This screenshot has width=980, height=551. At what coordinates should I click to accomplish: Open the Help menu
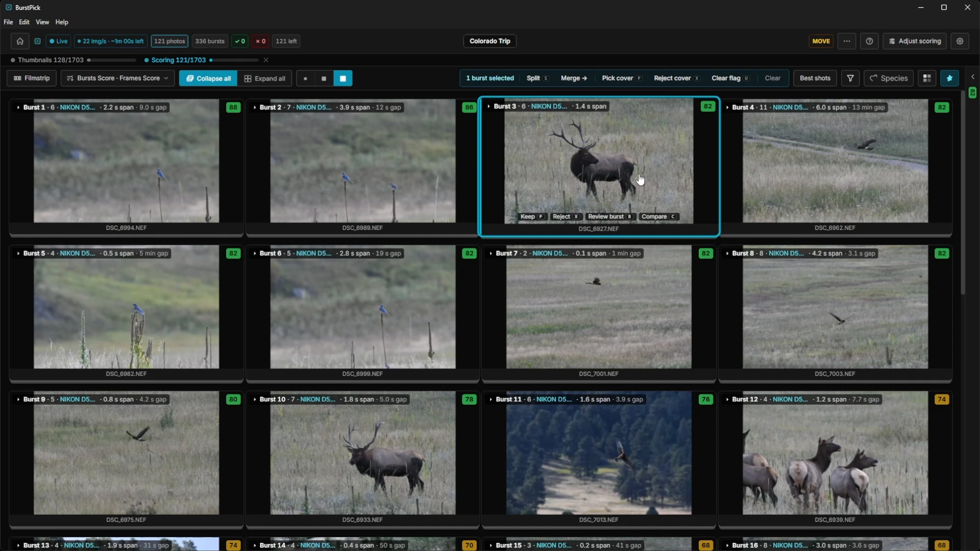click(x=62, y=22)
